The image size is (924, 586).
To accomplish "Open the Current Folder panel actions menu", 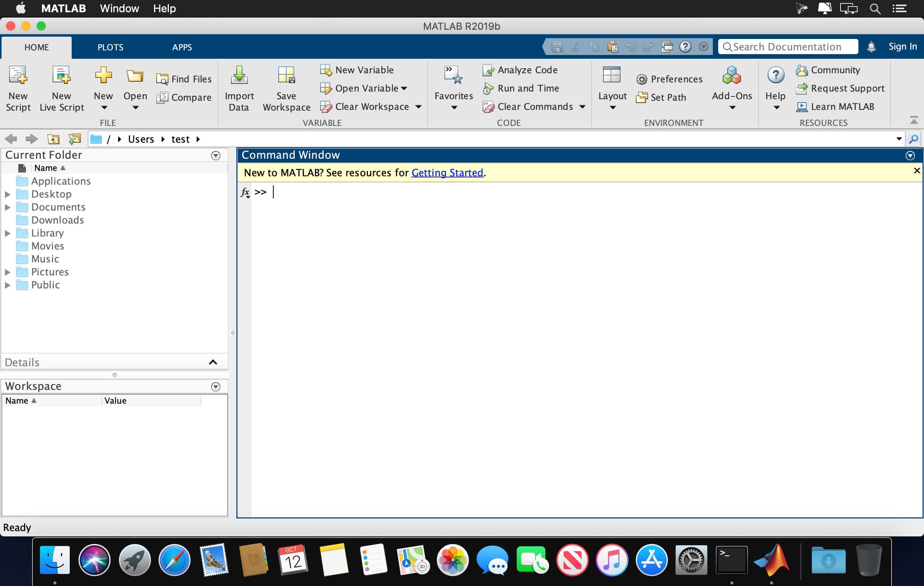I will (x=216, y=156).
